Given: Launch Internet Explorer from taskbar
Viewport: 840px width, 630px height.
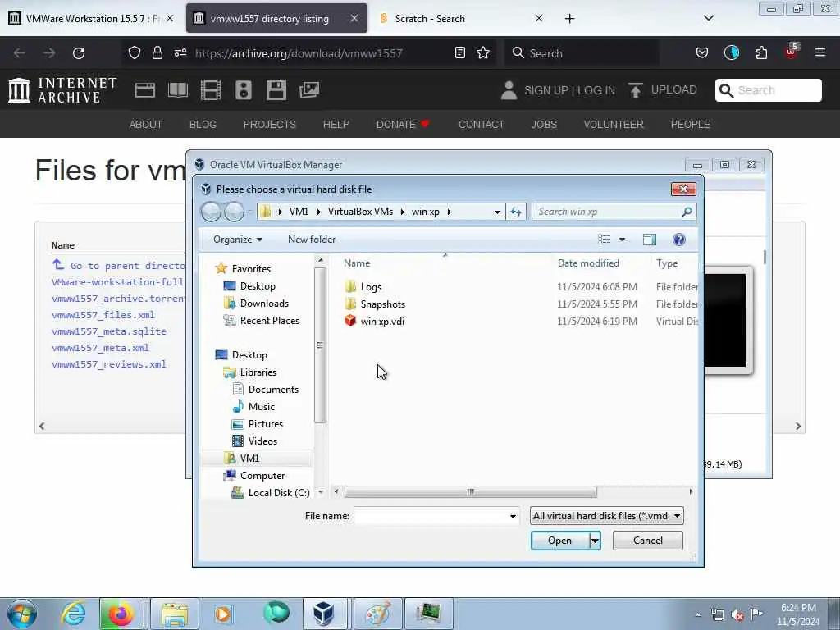Looking at the screenshot, I should (x=73, y=614).
